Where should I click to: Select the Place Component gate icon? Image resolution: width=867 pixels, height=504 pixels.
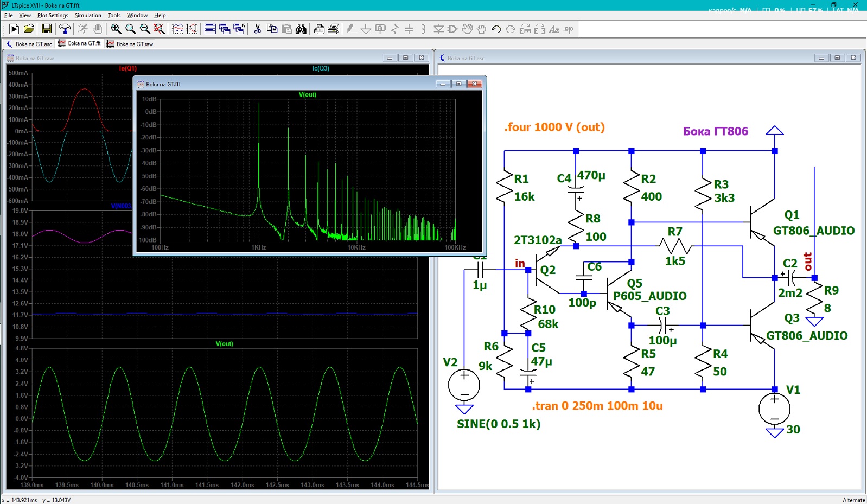[453, 29]
